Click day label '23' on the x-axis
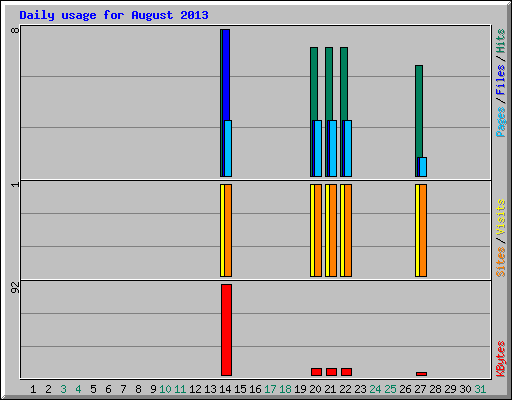The height and width of the screenshot is (400, 512). (x=360, y=389)
